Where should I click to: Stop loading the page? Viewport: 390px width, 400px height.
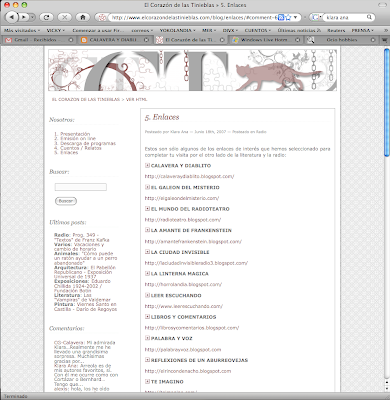coord(64,17)
